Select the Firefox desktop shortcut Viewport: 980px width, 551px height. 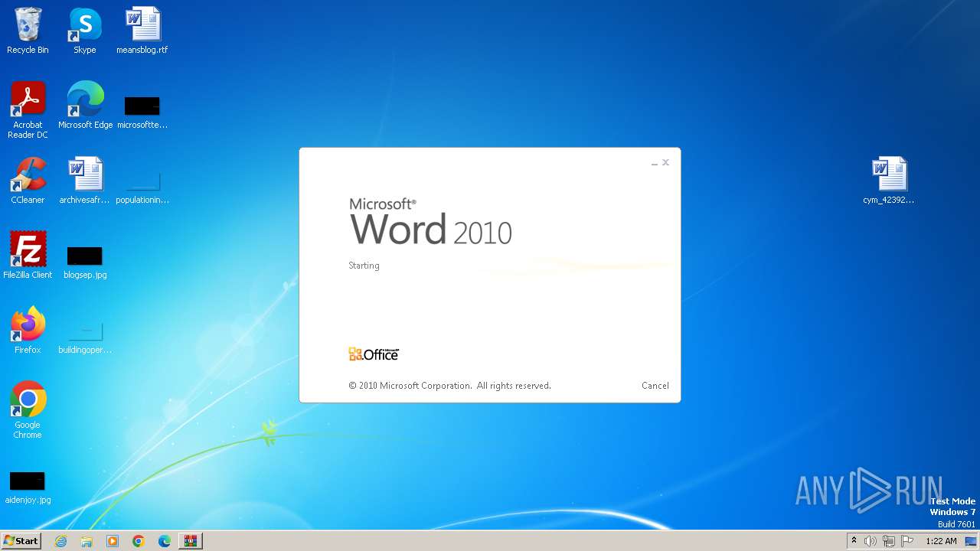pos(28,331)
